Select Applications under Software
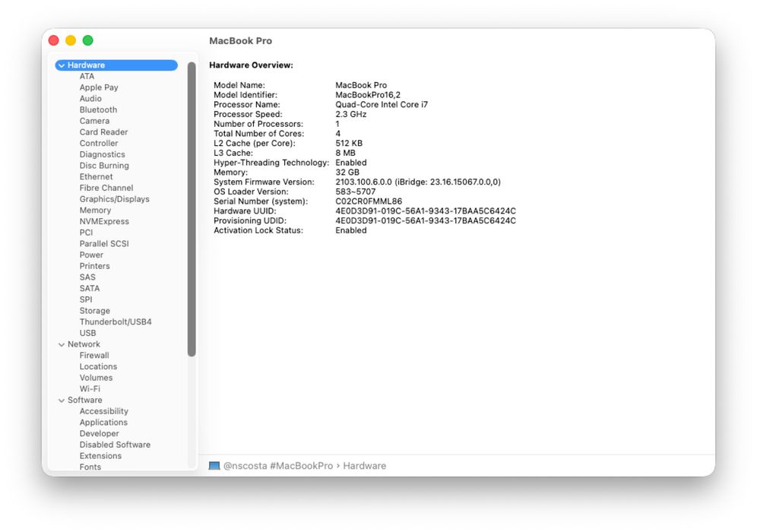This screenshot has width=757, height=532. pyautogui.click(x=103, y=422)
